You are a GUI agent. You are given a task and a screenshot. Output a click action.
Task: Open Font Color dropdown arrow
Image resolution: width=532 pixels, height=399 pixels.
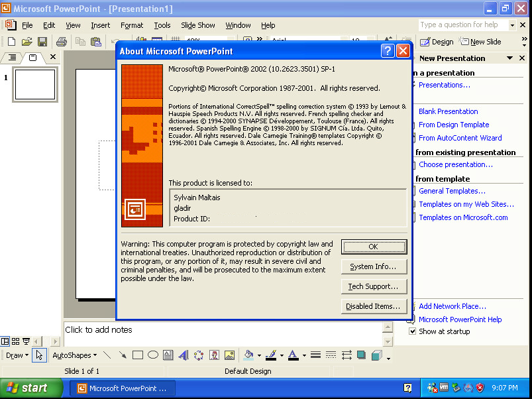pos(304,355)
